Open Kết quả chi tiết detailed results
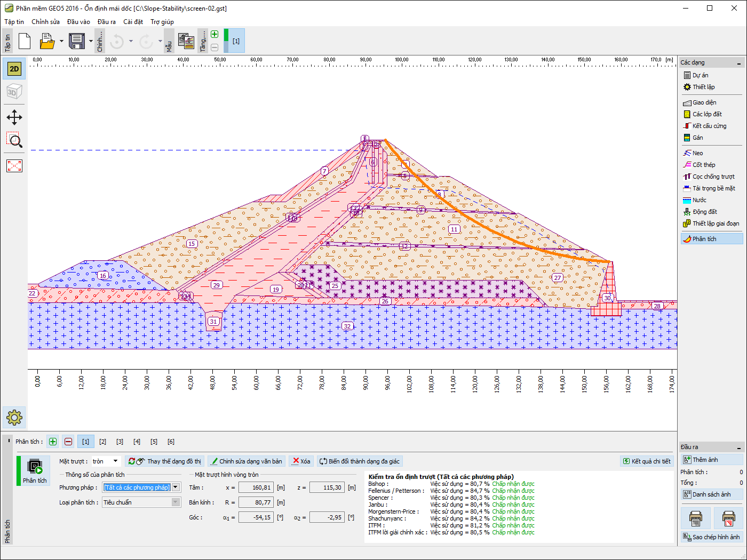Screen dimensions: 747x560 tap(647, 461)
